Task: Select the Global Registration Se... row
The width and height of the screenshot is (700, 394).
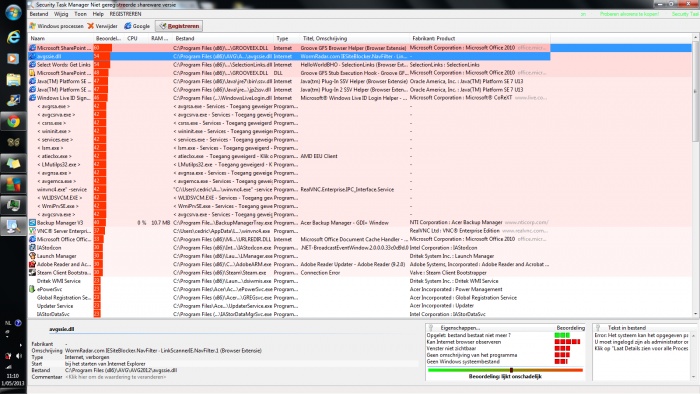Action: pos(289,298)
